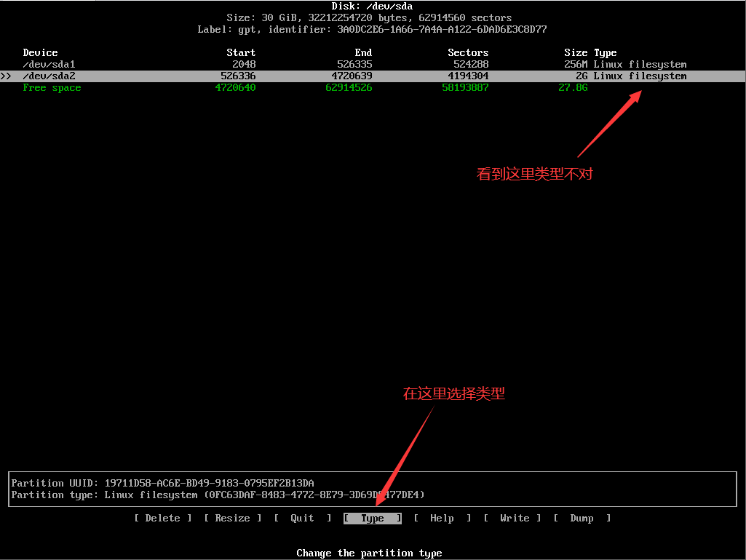Click the Sectors column header
This screenshot has height=560, width=746.
(468, 53)
